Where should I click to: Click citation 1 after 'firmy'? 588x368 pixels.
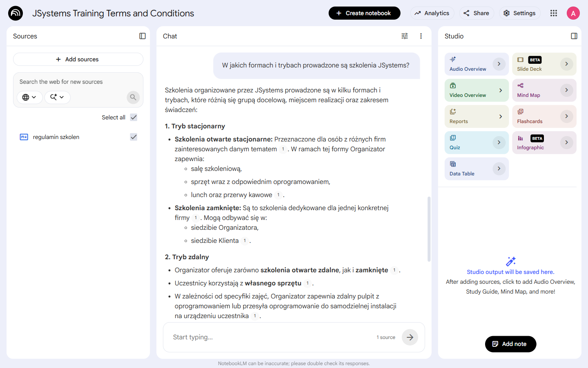[196, 218]
